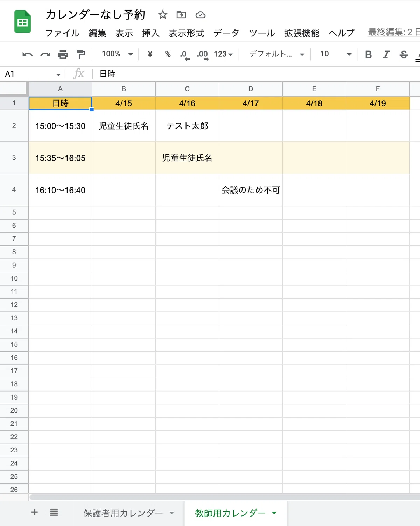Switch to 保護者用カレンダー sheet tab
This screenshot has width=420, height=526.
[x=128, y=513]
